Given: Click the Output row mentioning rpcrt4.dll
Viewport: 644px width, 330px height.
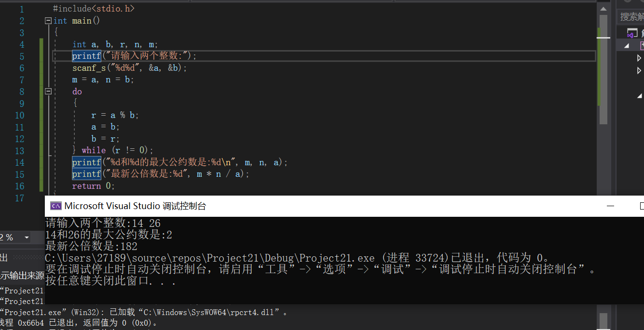Looking at the screenshot, I should tap(144, 313).
